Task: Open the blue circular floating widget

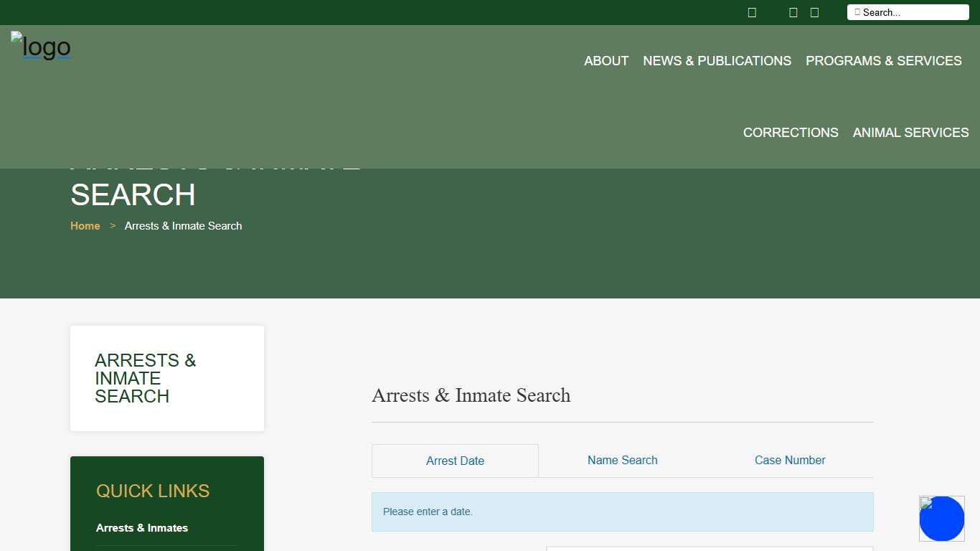Action: click(941, 519)
